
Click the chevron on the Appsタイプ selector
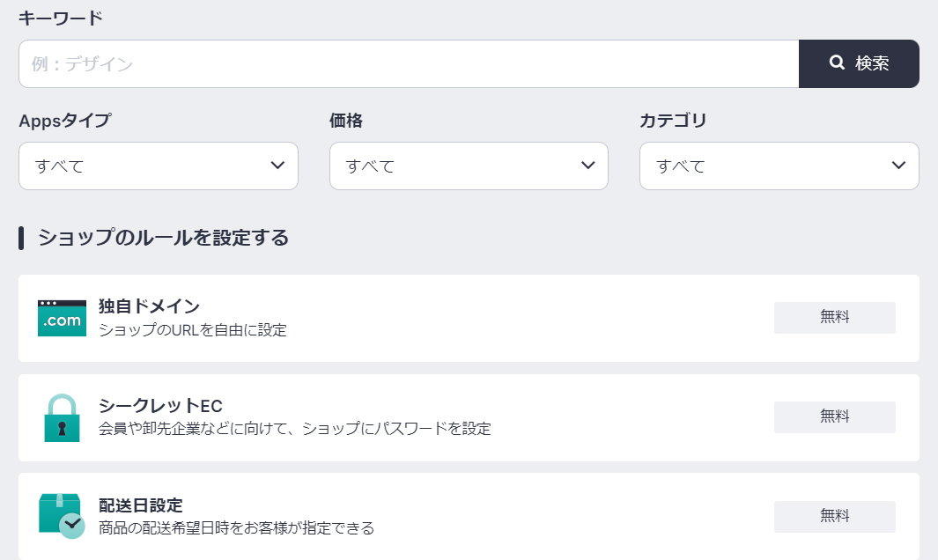click(279, 166)
